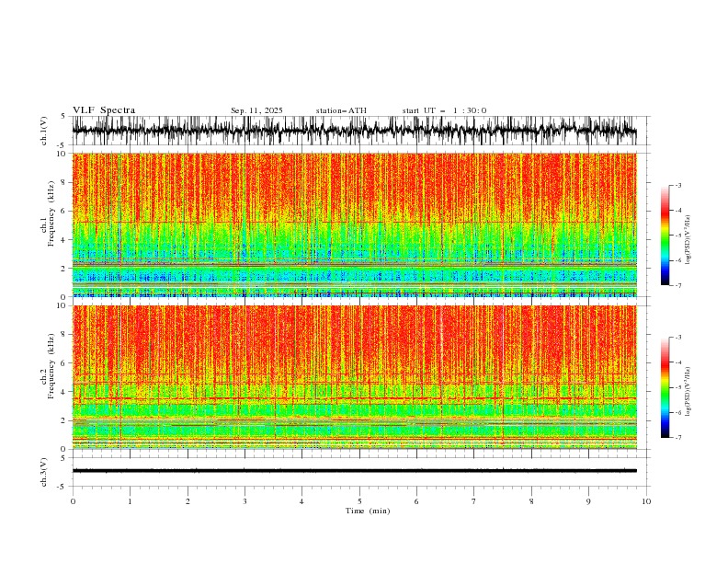Click the "ch.3(V)" axis label
This screenshot has width=728, height=563.
click(x=44, y=472)
